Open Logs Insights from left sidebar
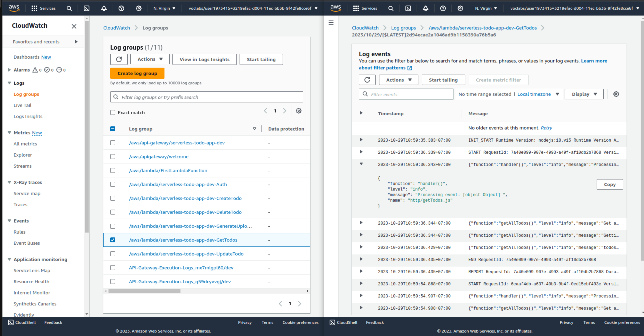The height and width of the screenshot is (336, 644). tap(28, 116)
